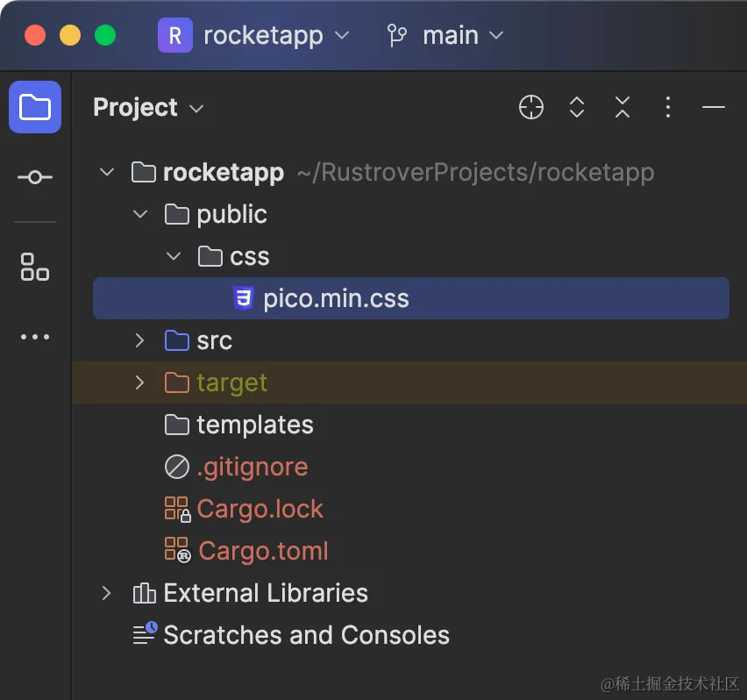Open the rocketapp project dropdown
This screenshot has width=747, height=700.
254,36
